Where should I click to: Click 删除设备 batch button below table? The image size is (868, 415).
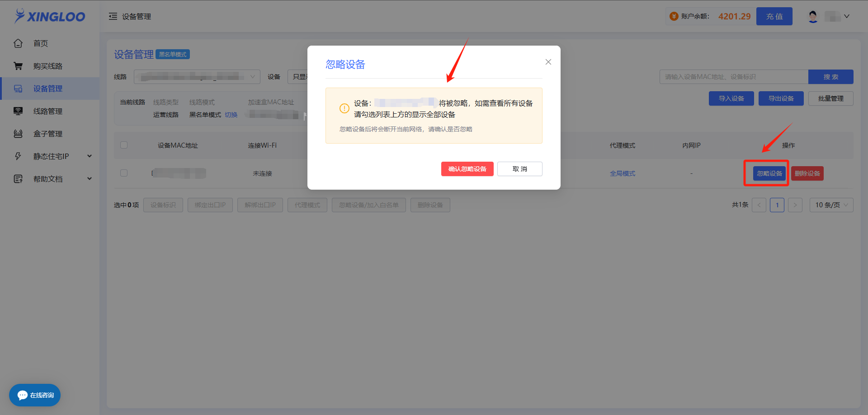430,205
